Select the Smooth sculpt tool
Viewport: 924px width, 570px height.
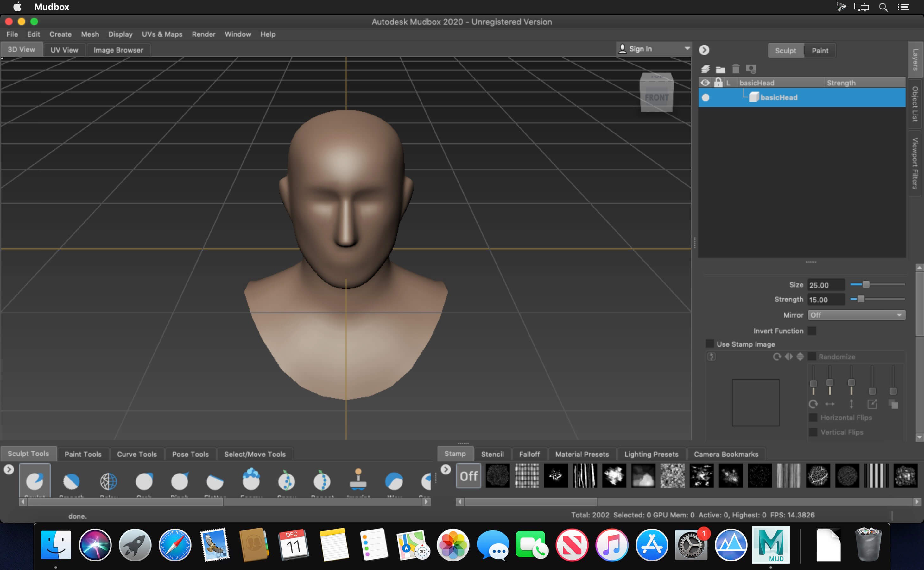pos(72,480)
